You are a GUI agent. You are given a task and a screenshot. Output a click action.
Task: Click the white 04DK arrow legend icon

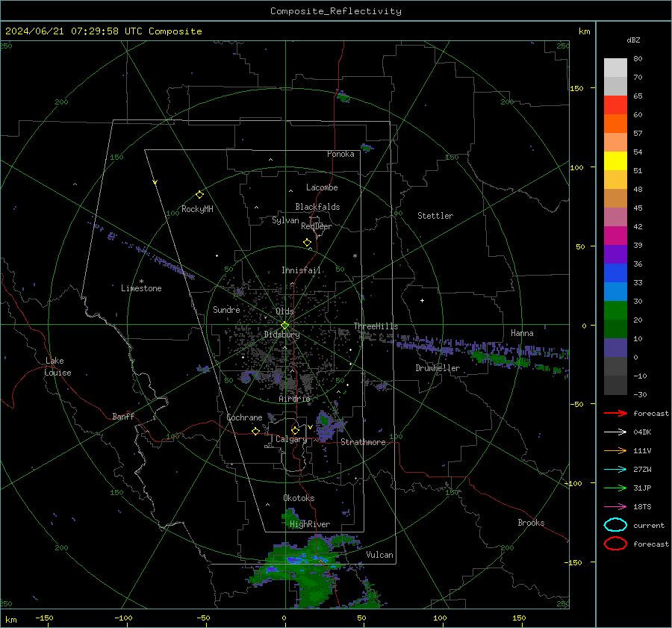tap(615, 432)
